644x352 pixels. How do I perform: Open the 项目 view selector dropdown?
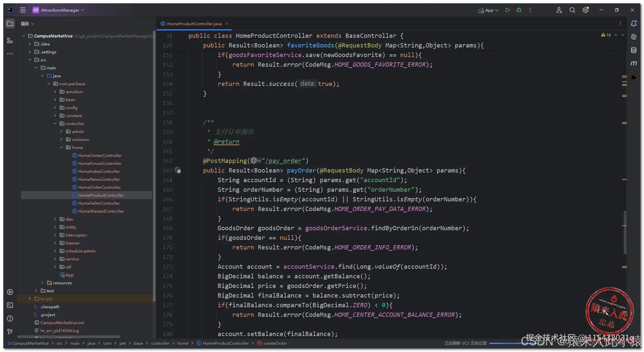28,24
